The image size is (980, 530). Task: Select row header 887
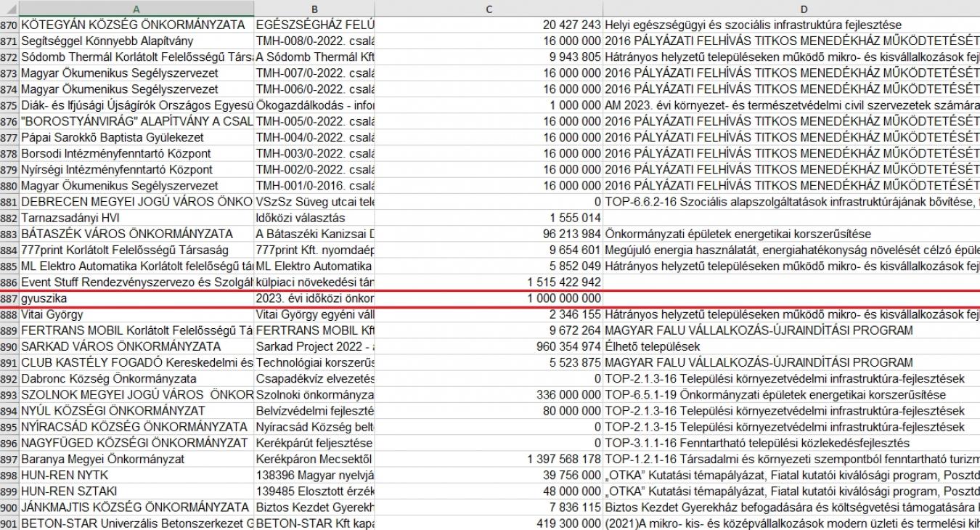[x=9, y=298]
